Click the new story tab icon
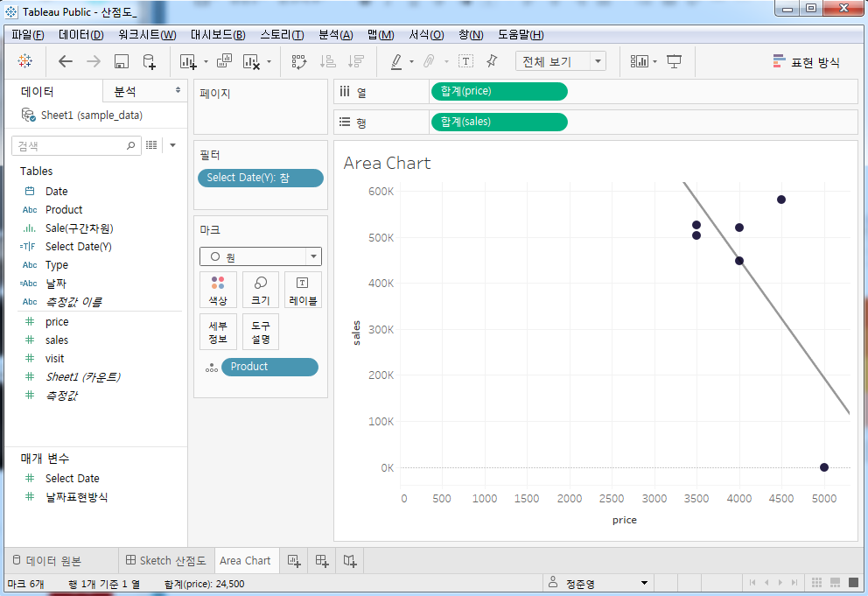This screenshot has width=868, height=596. click(349, 560)
